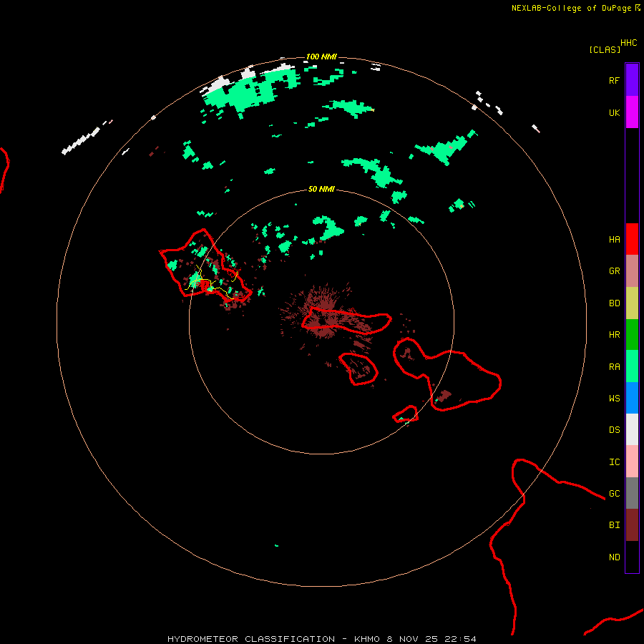This screenshot has height=644, width=644.
Task: Click the [CLAS] units label
Action: 605,50
